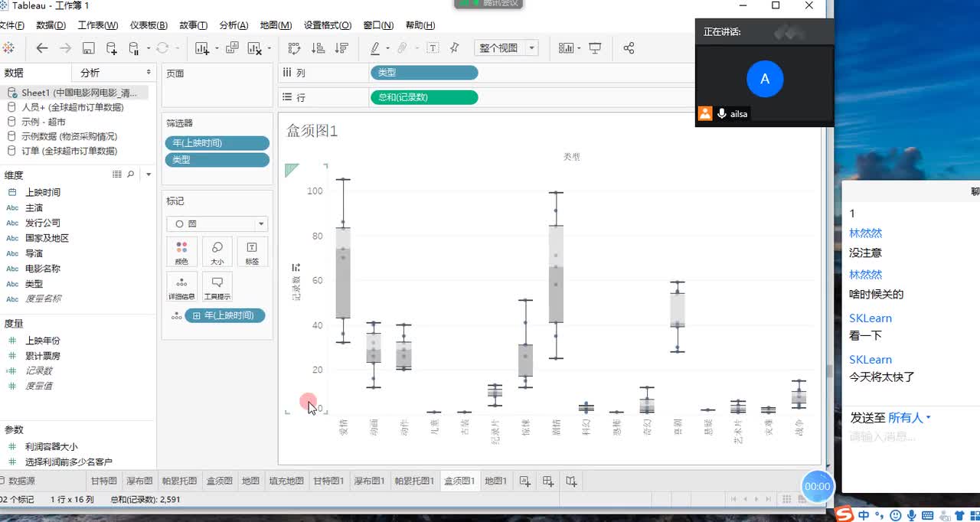This screenshot has width=980, height=522.
Task: Undo with the back arrow button
Action: (42, 48)
